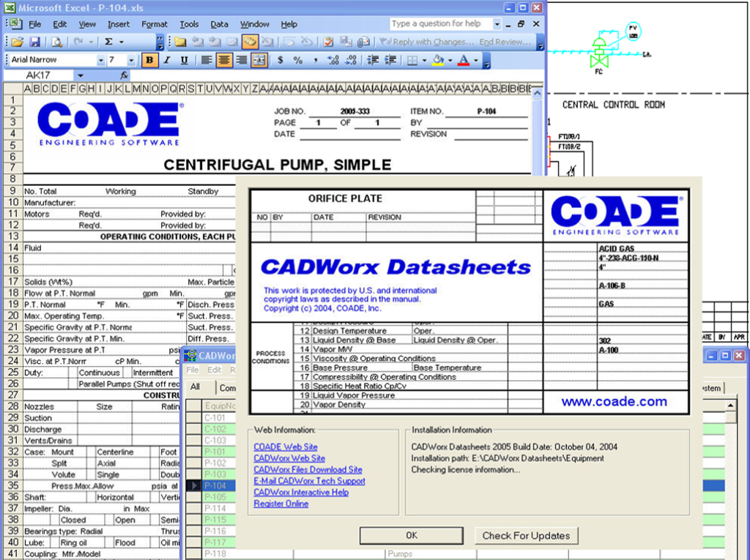Apply the yellow Fill Color
The width and height of the screenshot is (750, 560).
click(438, 60)
